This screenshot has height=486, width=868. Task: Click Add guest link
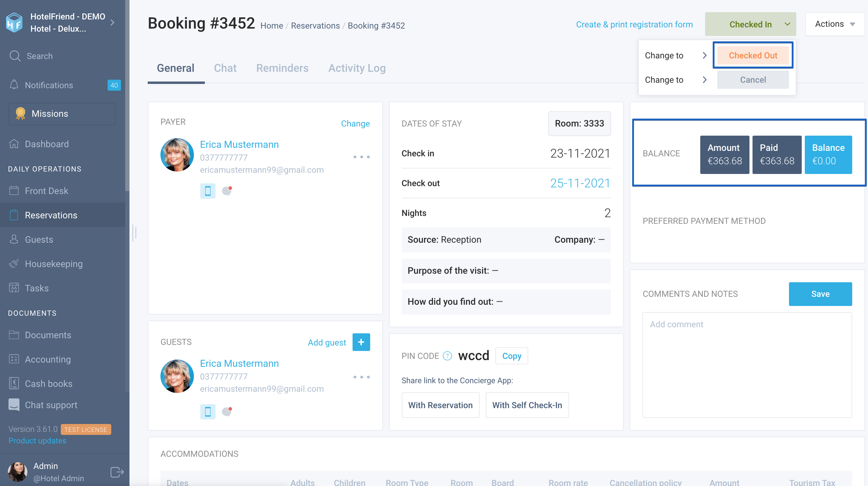coord(327,342)
